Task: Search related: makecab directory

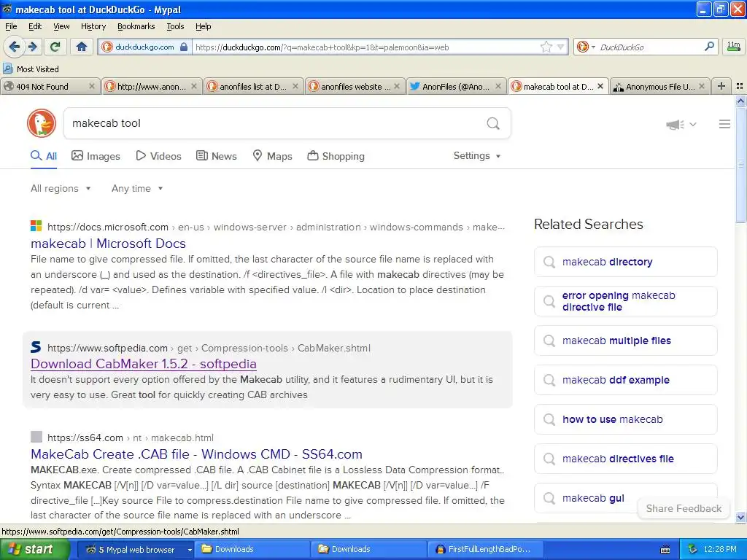Action: 625,262
